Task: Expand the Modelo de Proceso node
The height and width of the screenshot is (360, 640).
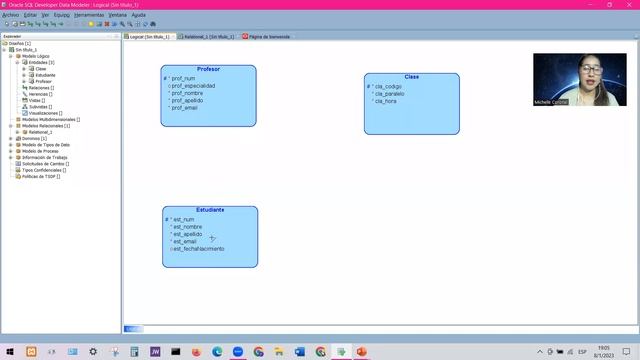Action: (11, 151)
